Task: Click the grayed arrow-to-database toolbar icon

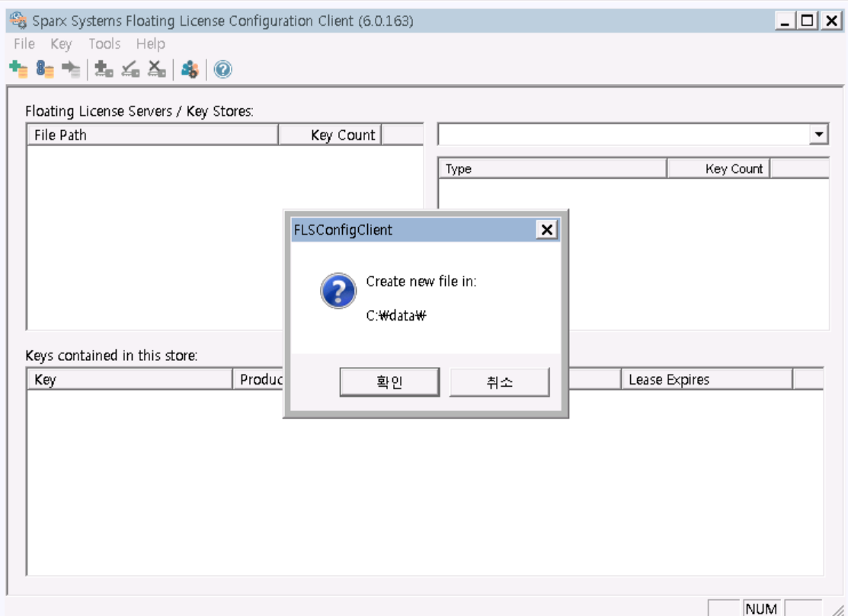Action: coord(71,69)
